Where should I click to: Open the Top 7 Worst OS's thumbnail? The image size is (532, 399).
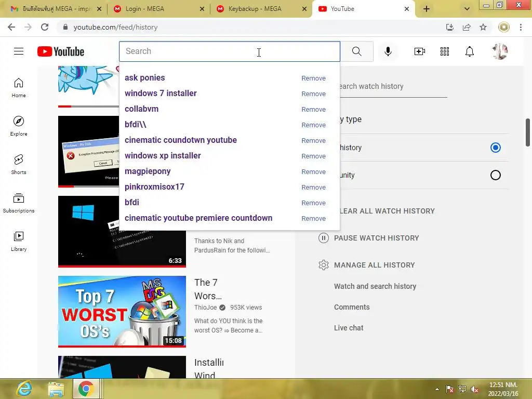coord(122,312)
